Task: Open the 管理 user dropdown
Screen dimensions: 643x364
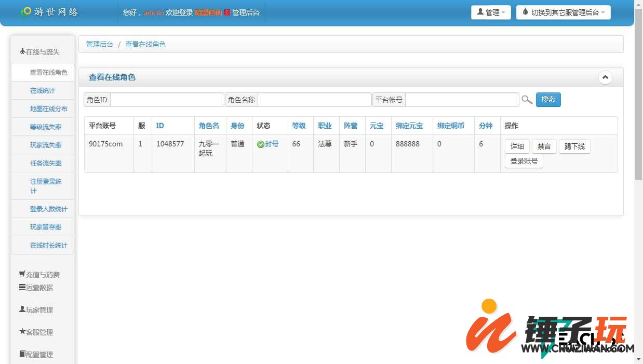Action: click(x=490, y=12)
